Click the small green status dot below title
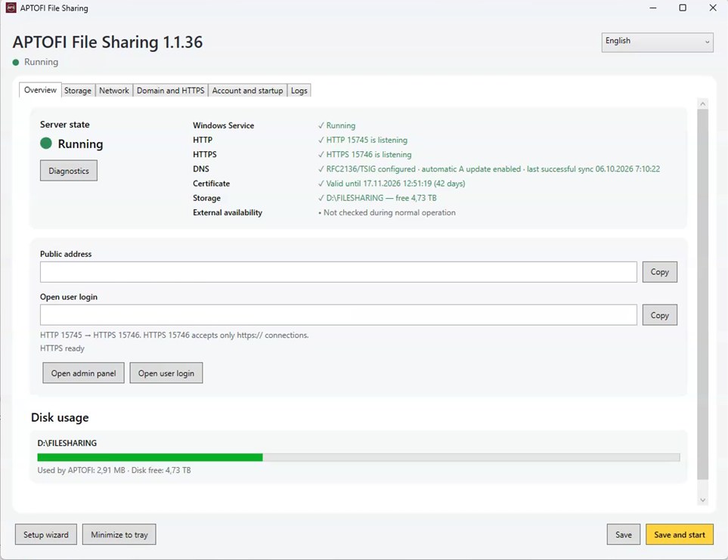Screen dimensions: 728x560 tap(16, 62)
